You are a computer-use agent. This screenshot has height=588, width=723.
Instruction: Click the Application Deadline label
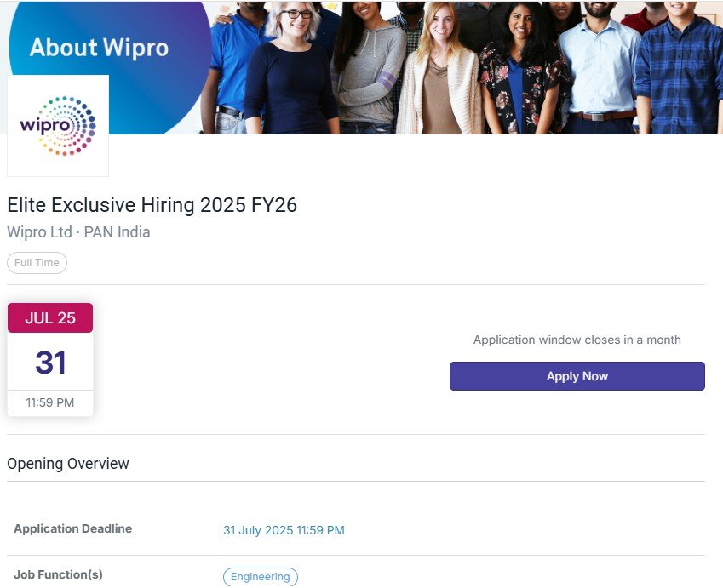(73, 528)
